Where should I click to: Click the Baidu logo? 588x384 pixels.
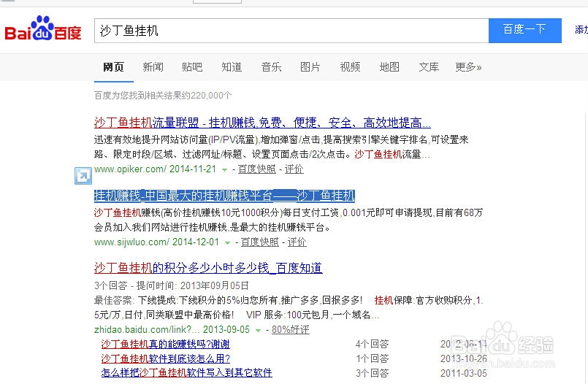43,29
